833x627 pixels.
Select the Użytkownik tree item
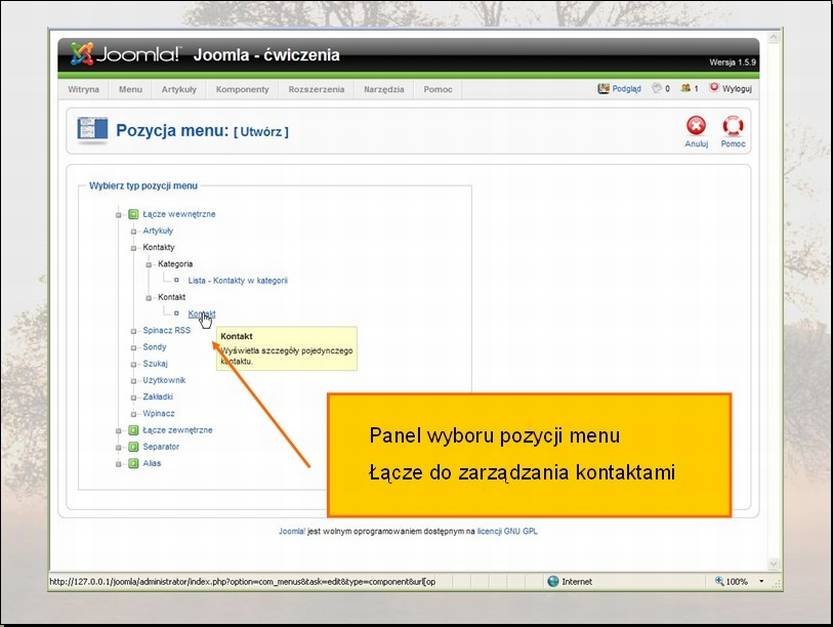pos(164,380)
